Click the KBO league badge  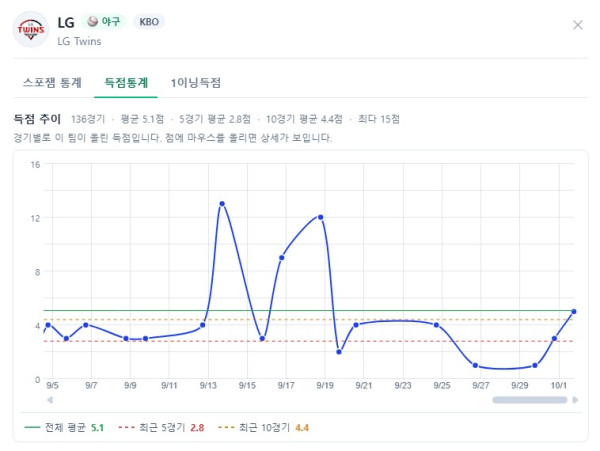(149, 22)
